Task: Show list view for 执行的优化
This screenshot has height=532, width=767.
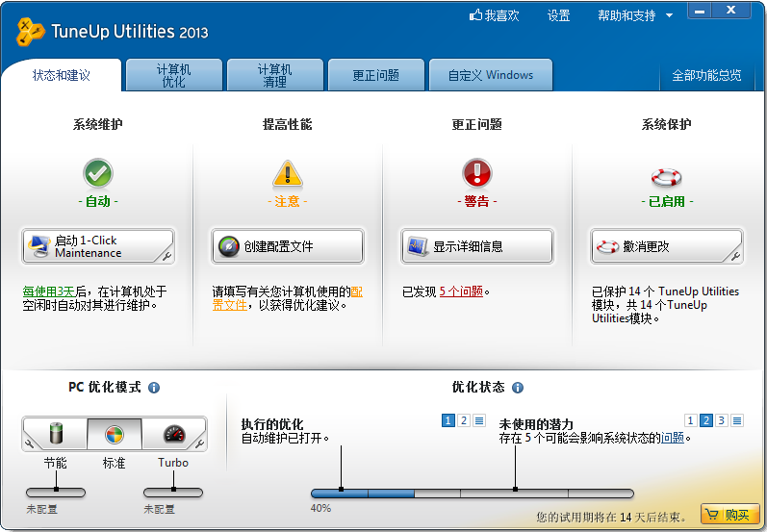Action: tap(479, 420)
